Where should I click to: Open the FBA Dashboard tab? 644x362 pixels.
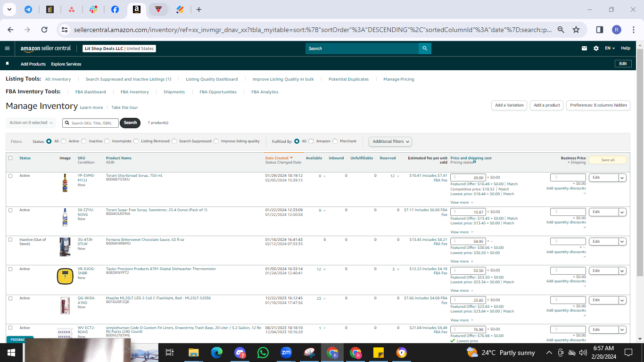click(91, 92)
